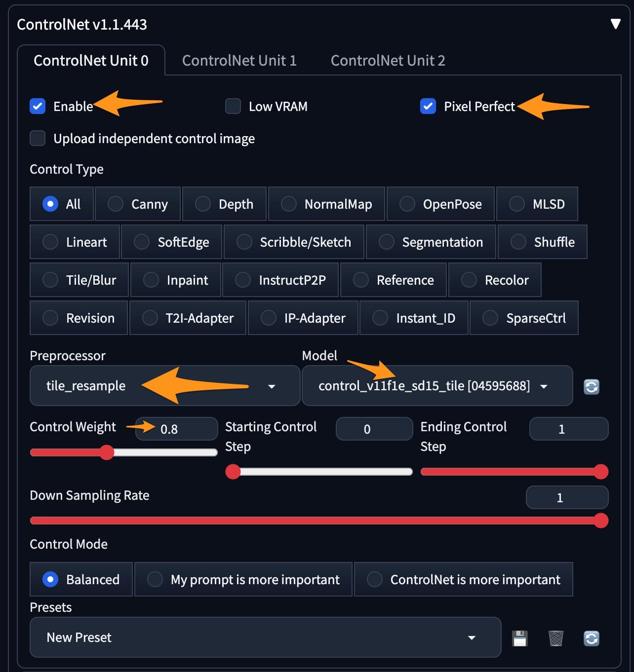This screenshot has height=672, width=634.
Task: Refresh the presets list
Action: click(591, 638)
